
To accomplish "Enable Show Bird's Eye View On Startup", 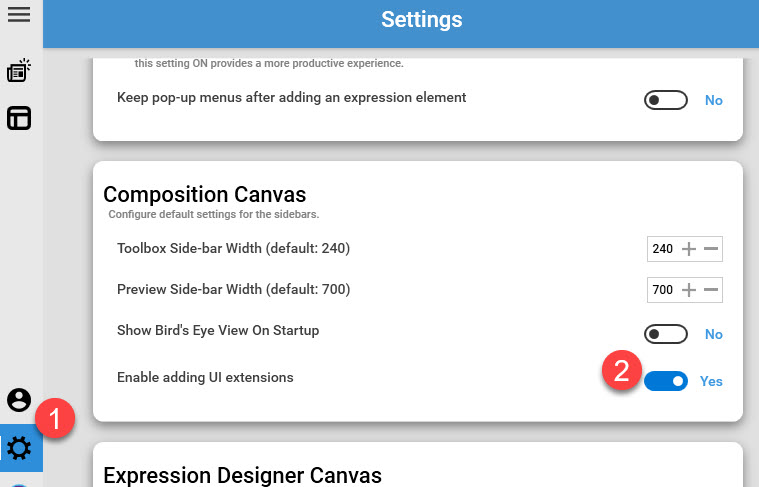I will [666, 334].
